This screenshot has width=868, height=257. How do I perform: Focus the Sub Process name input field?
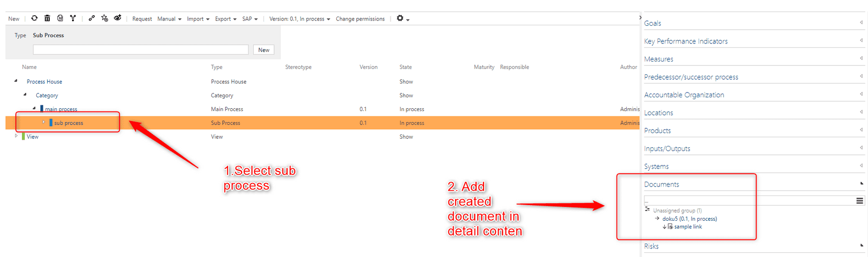click(141, 50)
